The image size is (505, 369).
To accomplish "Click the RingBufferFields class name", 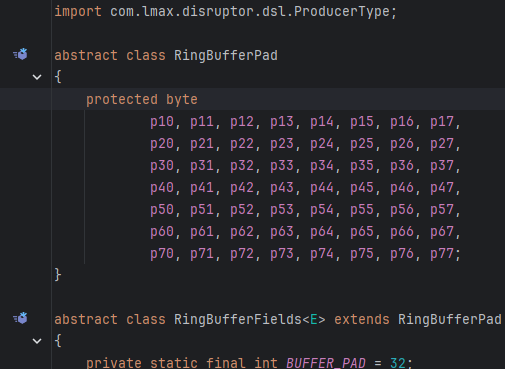I will coord(238,319).
